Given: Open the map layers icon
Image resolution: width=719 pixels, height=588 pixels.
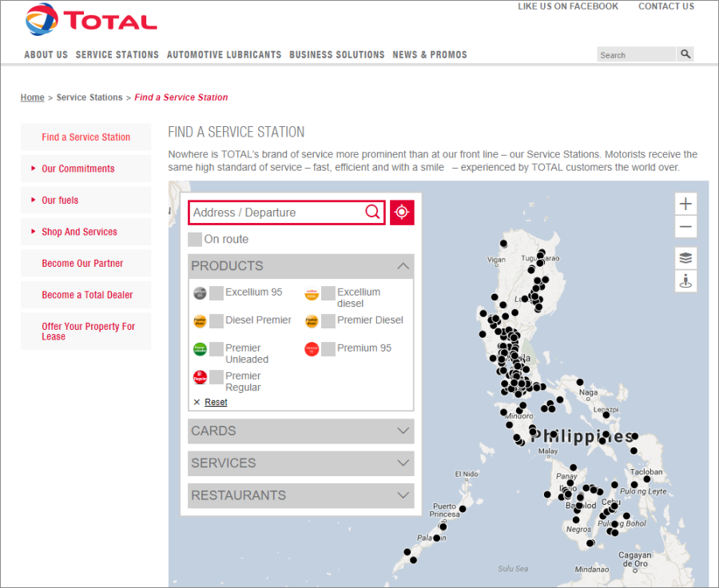Looking at the screenshot, I should tap(685, 258).
